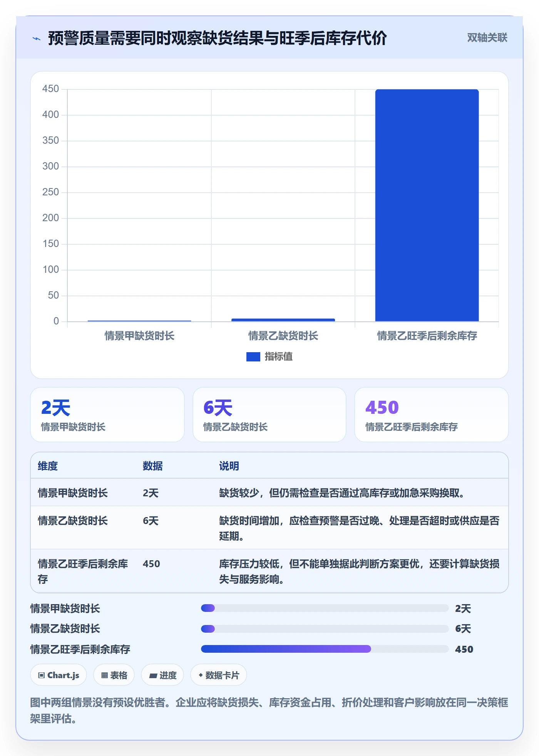This screenshot has width=539, height=756.
Task: Click the 50 y-axis tick label
Action: click(x=53, y=296)
